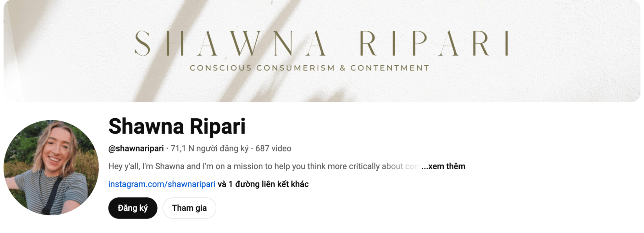Click the ampersand in the banner tagline

(342, 68)
